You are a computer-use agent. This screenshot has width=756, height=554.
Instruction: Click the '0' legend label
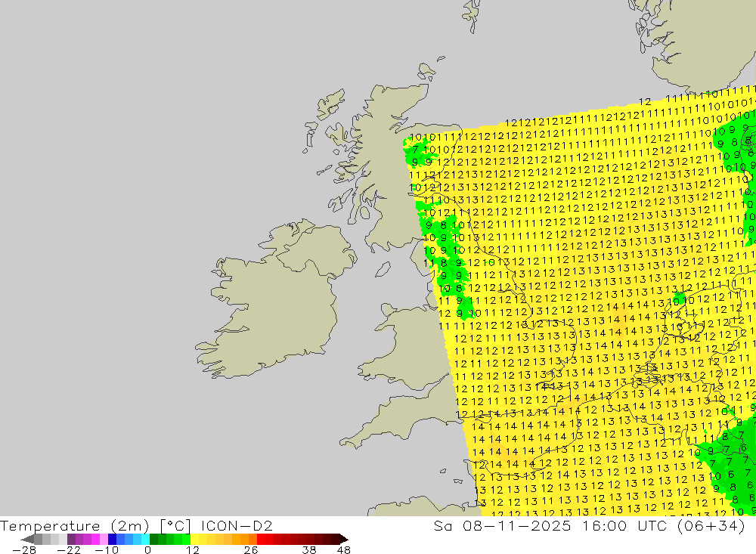point(148,550)
